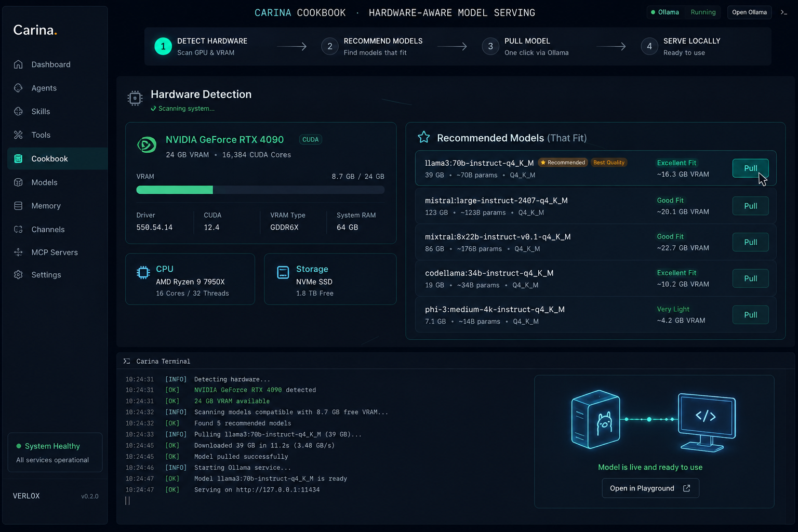
Task: Click the Carina Terminal prompt icon
Action: pos(127,361)
